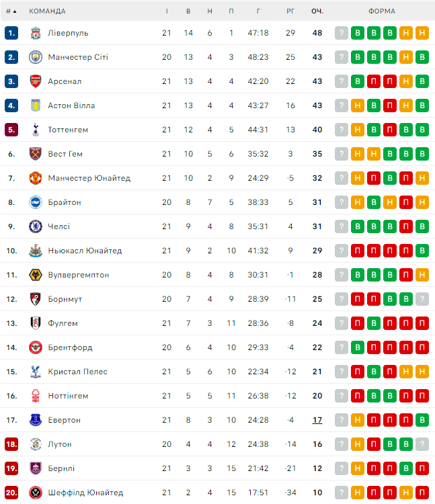Sort table by the # position arrow
Image resolution: width=435 pixels, height=504 pixels.
coord(11,11)
